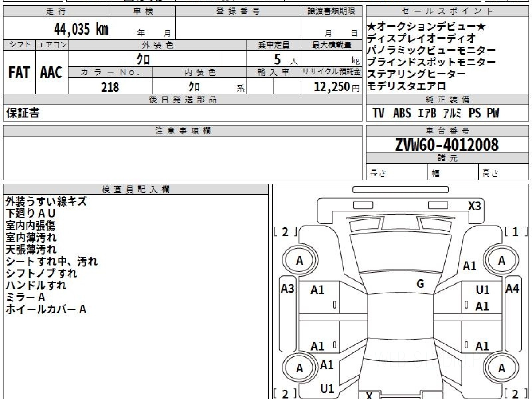Select the 保証書 entry

23,113
